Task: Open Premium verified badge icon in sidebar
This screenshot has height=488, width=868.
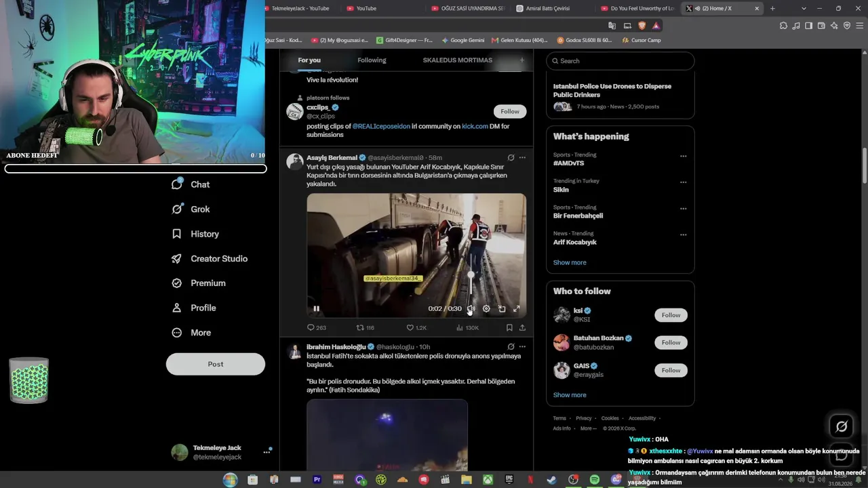Action: (176, 283)
